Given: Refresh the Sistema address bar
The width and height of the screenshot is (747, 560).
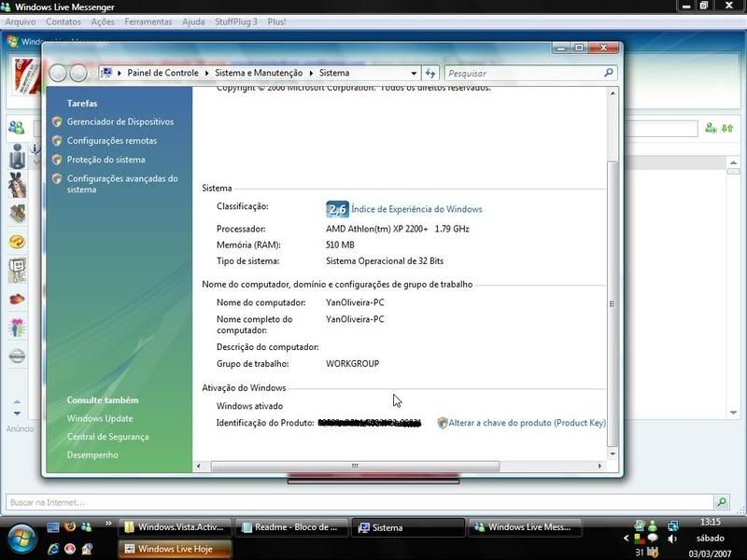Looking at the screenshot, I should click(x=430, y=74).
